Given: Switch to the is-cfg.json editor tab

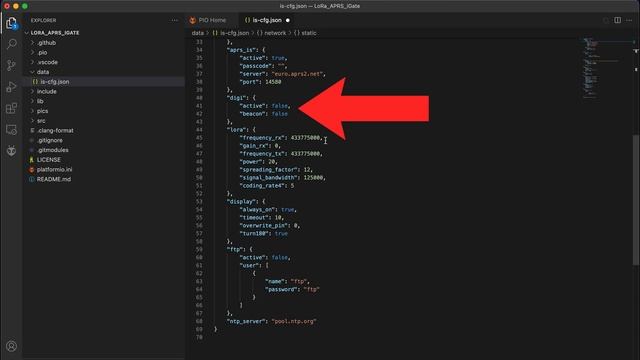Looking at the screenshot, I should (267, 20).
